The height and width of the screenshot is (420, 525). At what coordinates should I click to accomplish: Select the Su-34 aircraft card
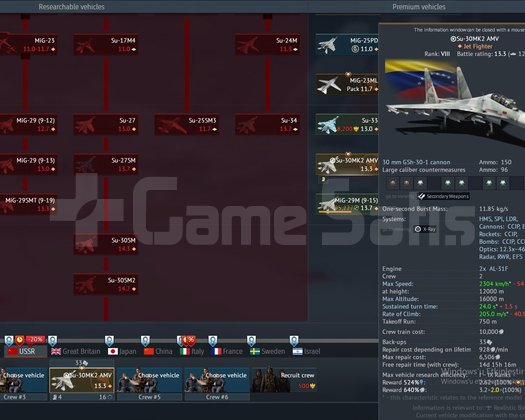coord(268,124)
